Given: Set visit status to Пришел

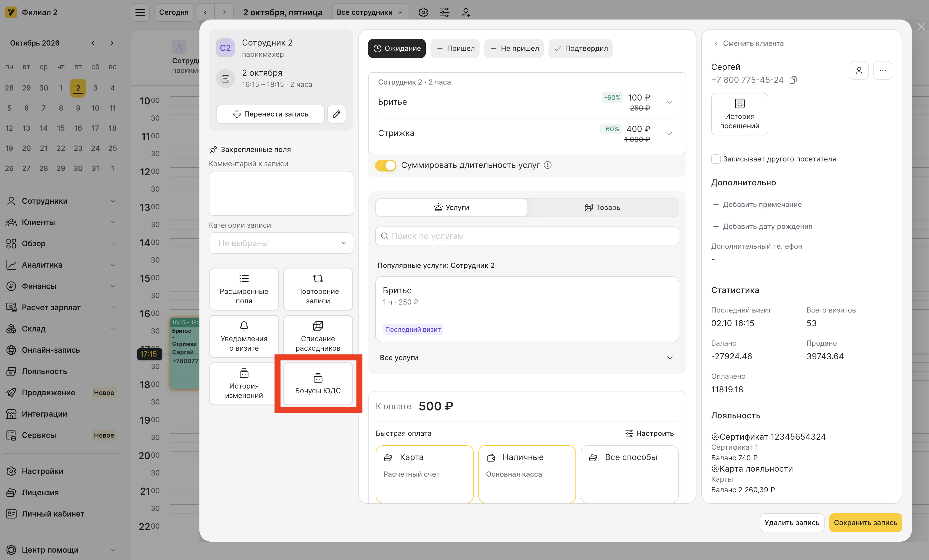Looking at the screenshot, I should coord(455,48).
